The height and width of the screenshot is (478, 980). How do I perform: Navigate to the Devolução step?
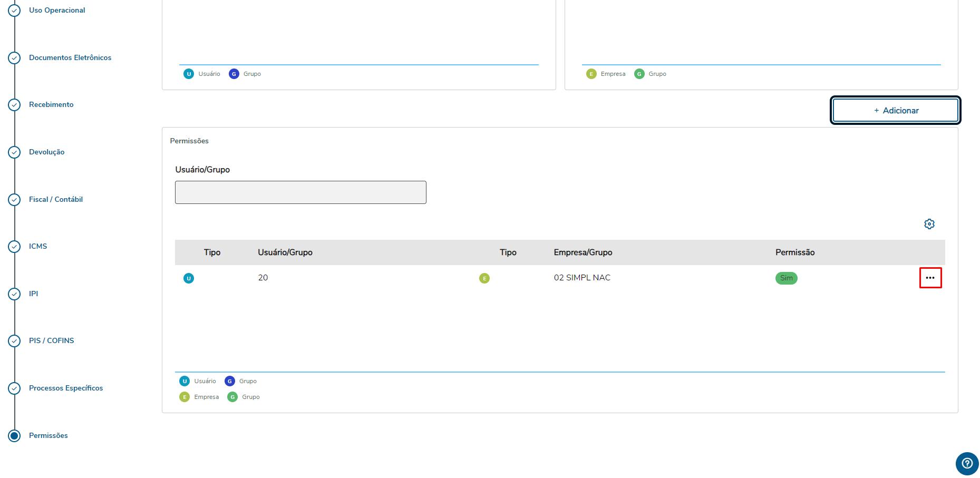tap(46, 152)
